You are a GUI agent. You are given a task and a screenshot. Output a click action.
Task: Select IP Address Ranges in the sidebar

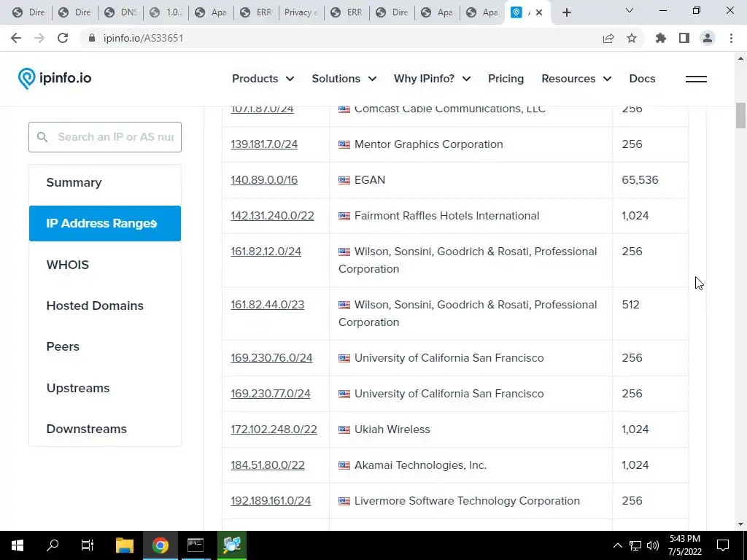point(105,223)
